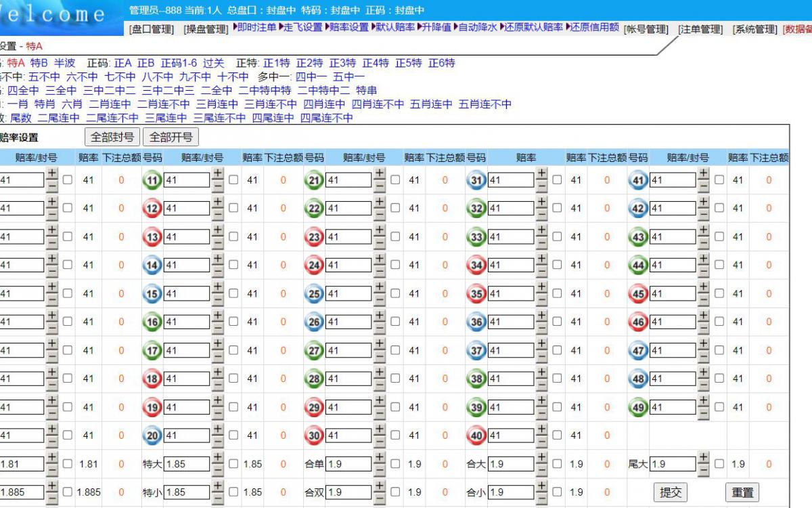Open the 特B odds link
The height and width of the screenshot is (508, 812).
(39, 63)
